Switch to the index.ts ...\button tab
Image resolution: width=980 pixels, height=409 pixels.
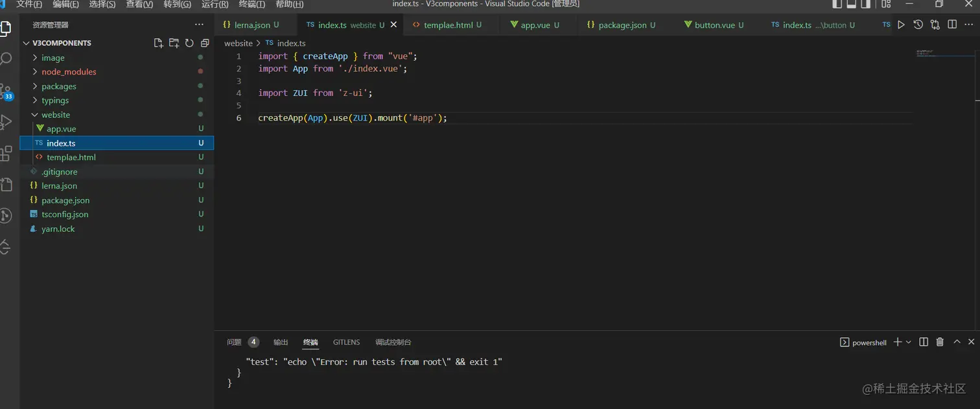tap(818, 25)
